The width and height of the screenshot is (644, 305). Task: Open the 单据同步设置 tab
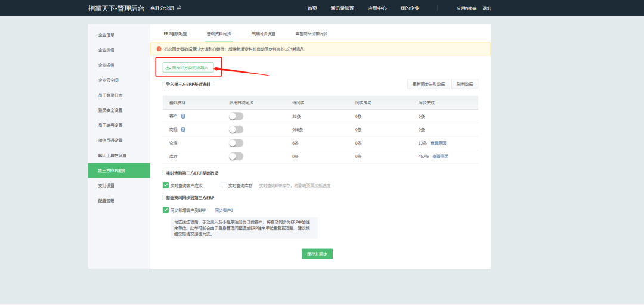coord(263,34)
